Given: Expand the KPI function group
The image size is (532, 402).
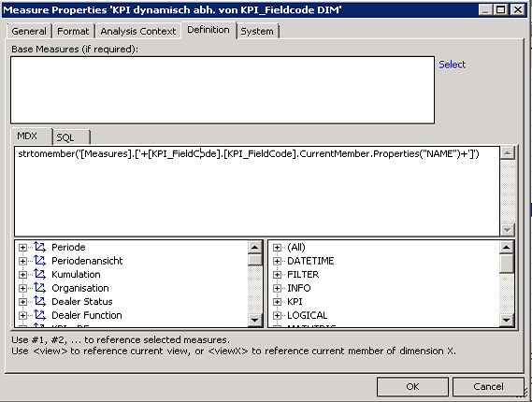Looking at the screenshot, I should click(x=277, y=302).
